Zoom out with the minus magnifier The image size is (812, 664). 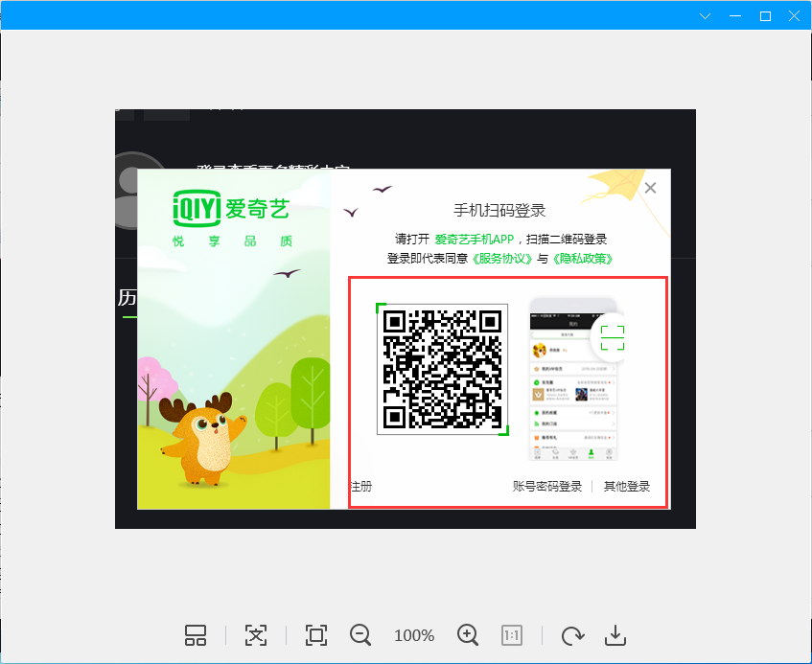click(x=360, y=635)
